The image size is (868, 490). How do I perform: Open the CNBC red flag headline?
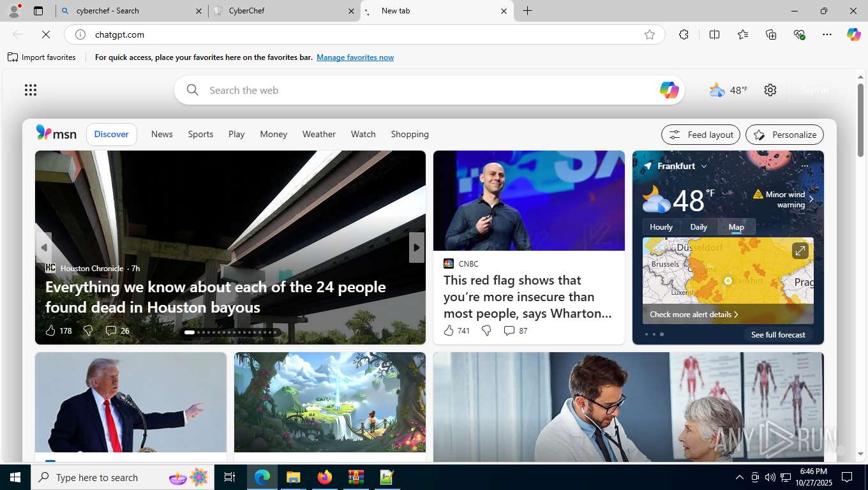click(528, 297)
